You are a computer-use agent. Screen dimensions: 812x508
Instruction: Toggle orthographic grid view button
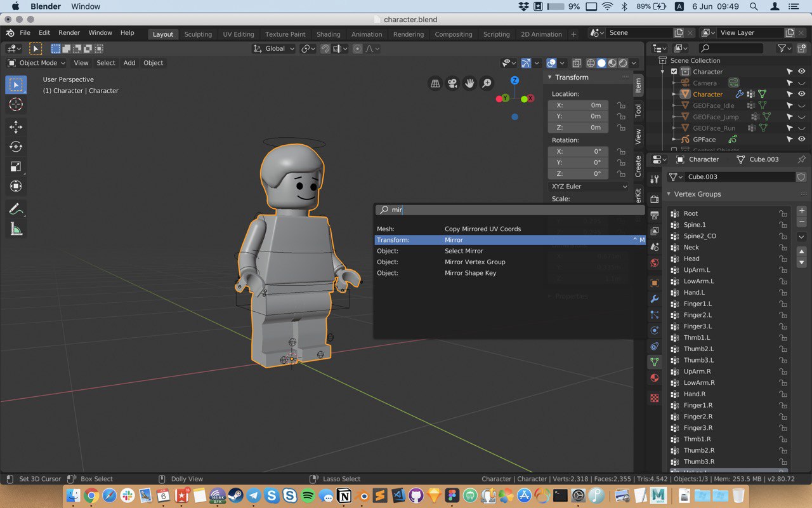[x=435, y=83]
